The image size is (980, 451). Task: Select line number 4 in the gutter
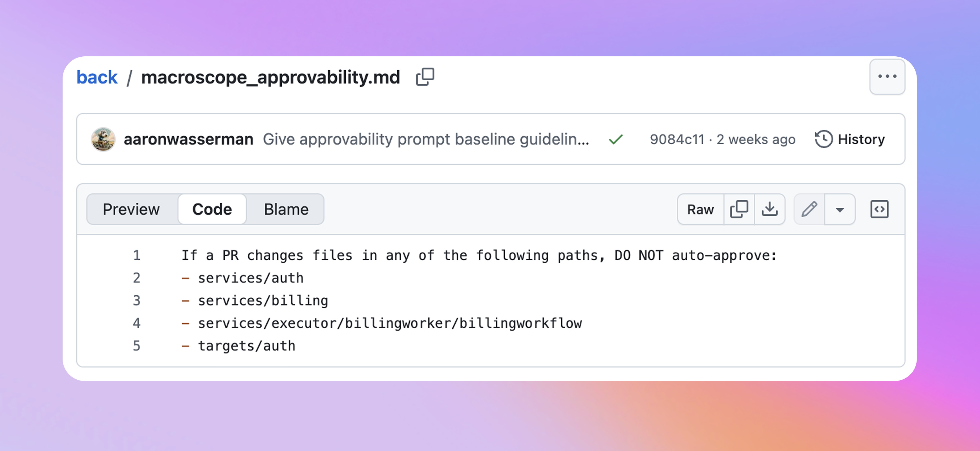pos(136,323)
